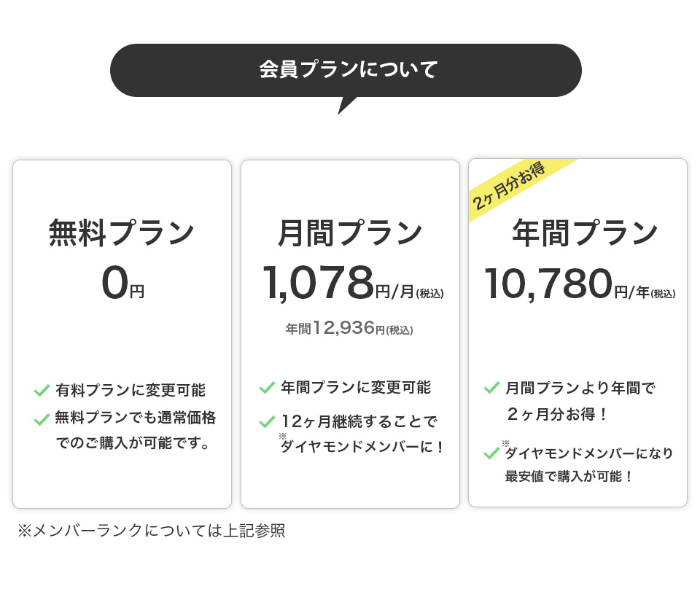700x597 pixels.
Task: Click the 10,780円/年 price
Action: pyautogui.click(x=580, y=284)
